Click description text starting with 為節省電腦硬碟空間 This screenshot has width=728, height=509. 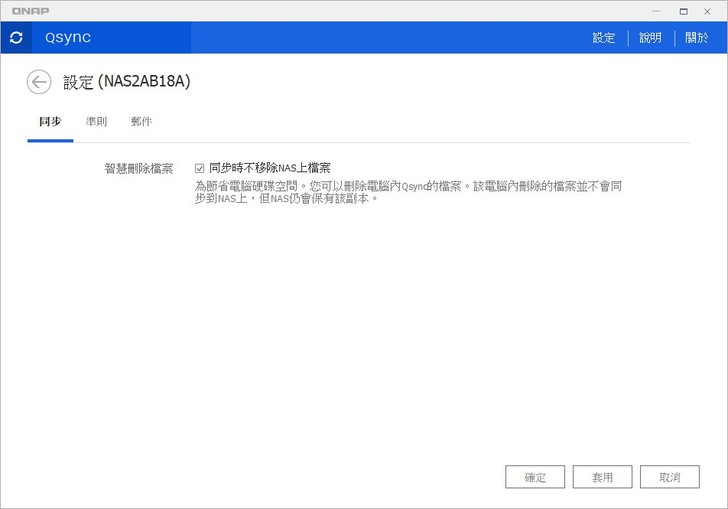[x=408, y=192]
